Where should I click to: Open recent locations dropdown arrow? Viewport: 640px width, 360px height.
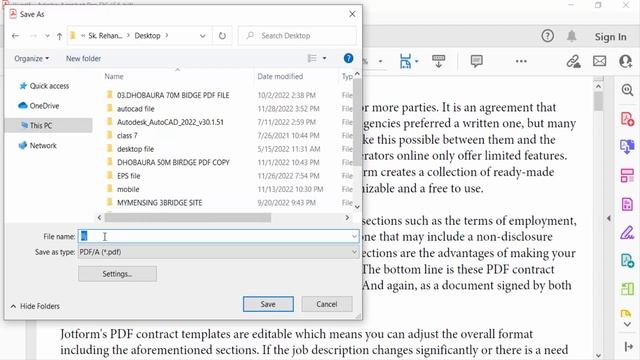click(47, 36)
